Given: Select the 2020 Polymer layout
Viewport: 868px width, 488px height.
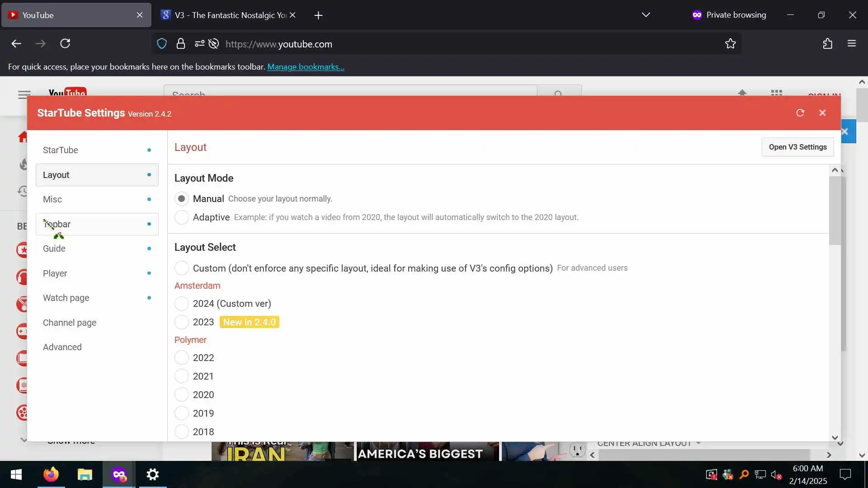Looking at the screenshot, I should pos(181,395).
